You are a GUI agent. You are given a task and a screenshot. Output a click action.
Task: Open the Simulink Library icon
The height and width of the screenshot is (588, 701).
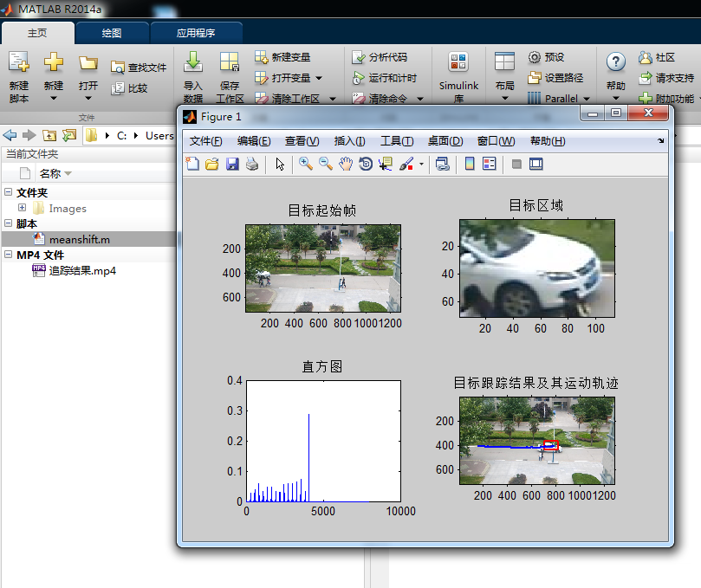(458, 61)
